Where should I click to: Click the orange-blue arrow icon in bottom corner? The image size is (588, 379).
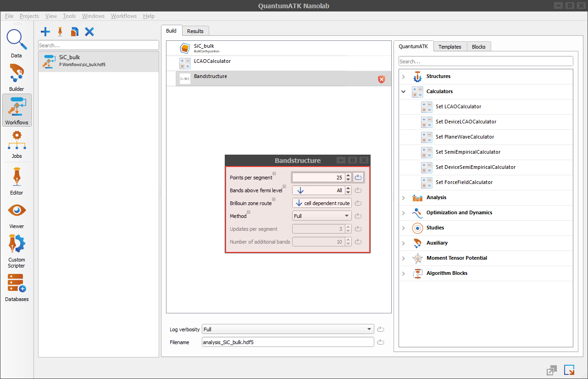tap(569, 370)
